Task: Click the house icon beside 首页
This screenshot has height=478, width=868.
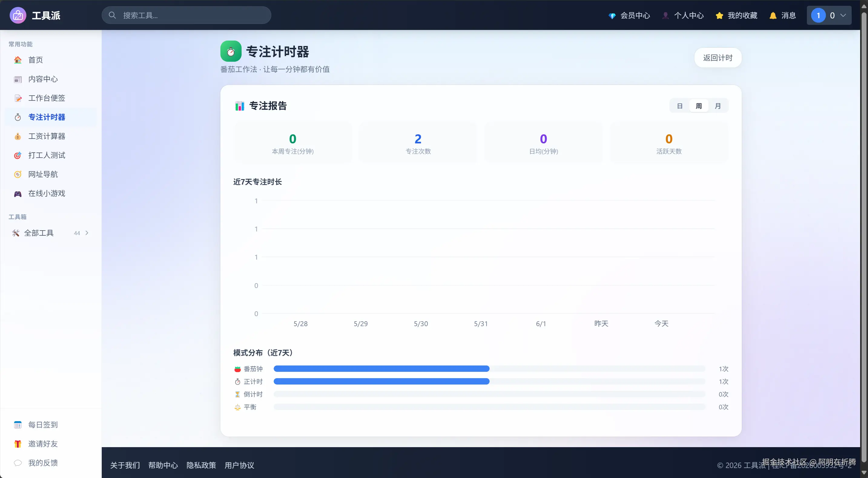Action: coord(18,60)
